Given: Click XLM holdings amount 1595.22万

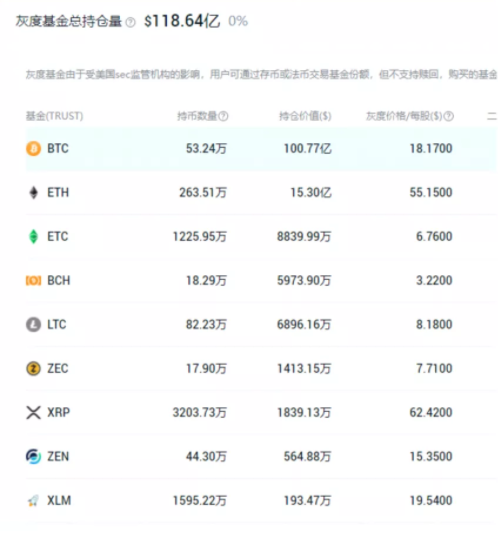Looking at the screenshot, I should coord(200,501).
